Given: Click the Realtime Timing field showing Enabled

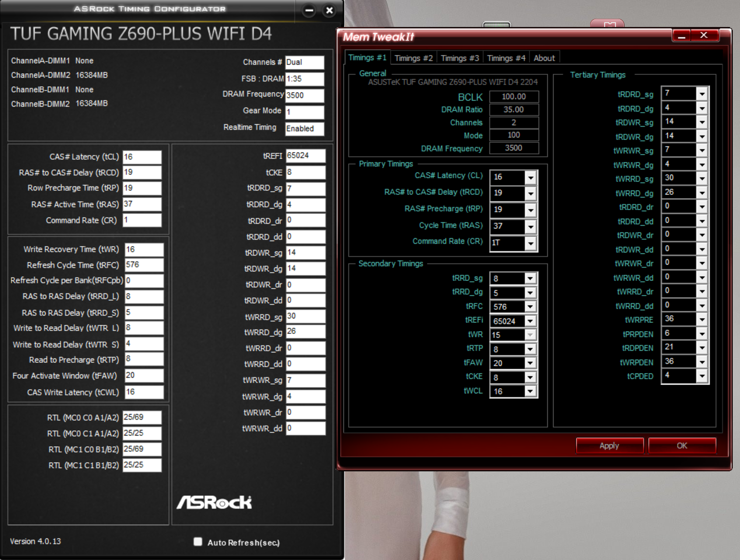Looking at the screenshot, I should (x=304, y=129).
